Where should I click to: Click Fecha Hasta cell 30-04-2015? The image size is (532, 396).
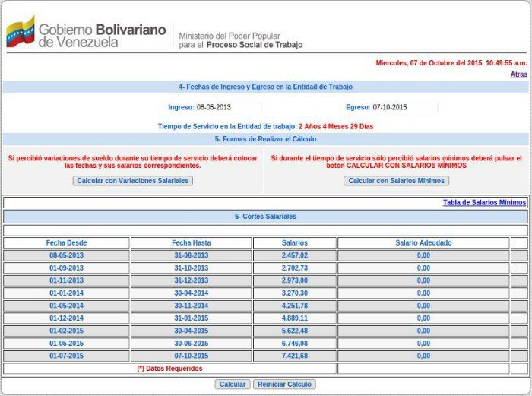[192, 331]
